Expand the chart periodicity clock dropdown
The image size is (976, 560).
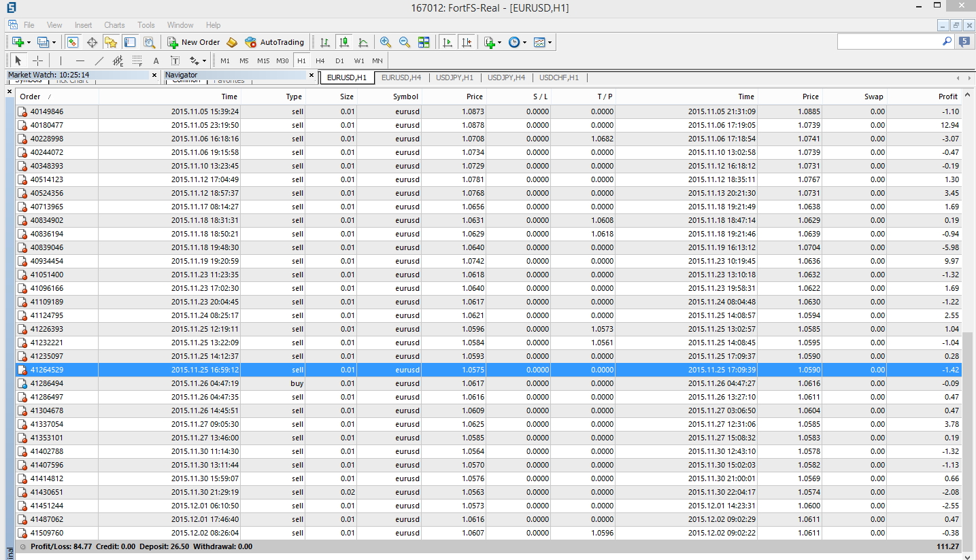[524, 42]
